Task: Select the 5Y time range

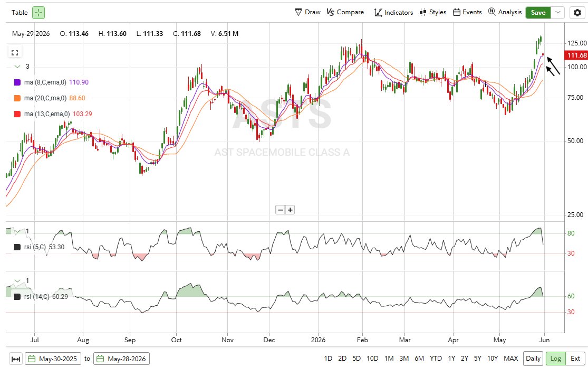Action: tap(478, 359)
